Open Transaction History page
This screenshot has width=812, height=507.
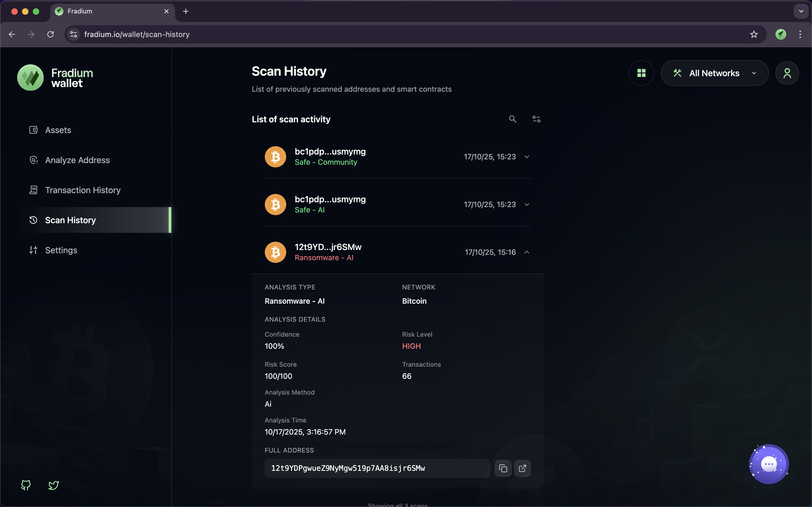click(82, 190)
